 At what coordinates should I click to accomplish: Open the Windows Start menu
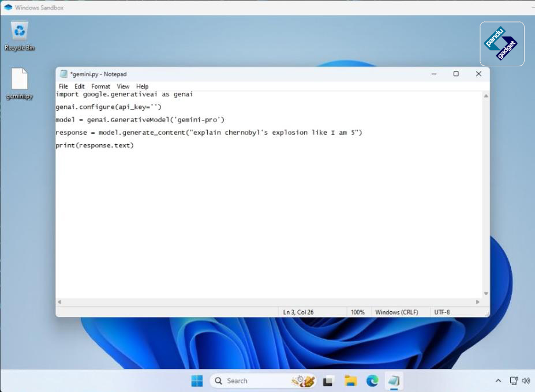197,380
